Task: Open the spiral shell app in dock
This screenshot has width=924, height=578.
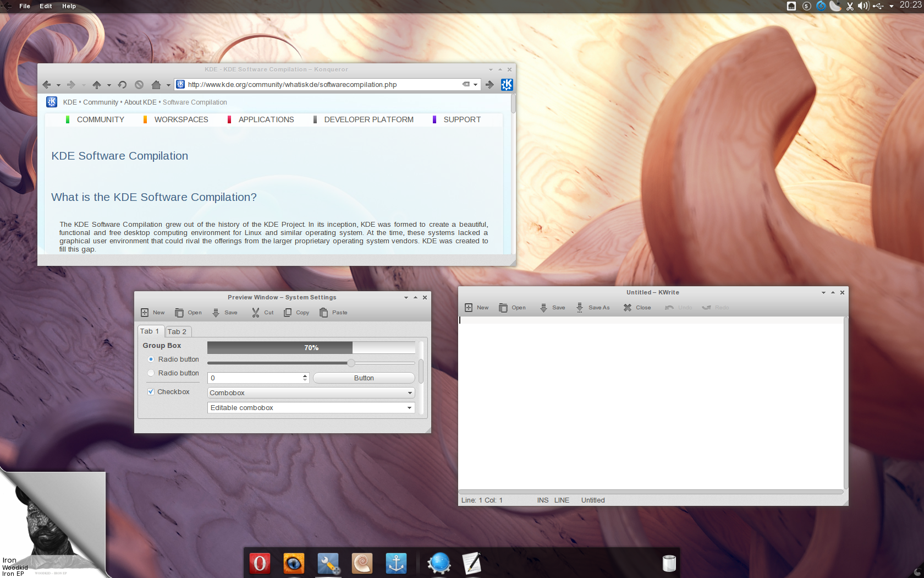Action: pos(362,563)
